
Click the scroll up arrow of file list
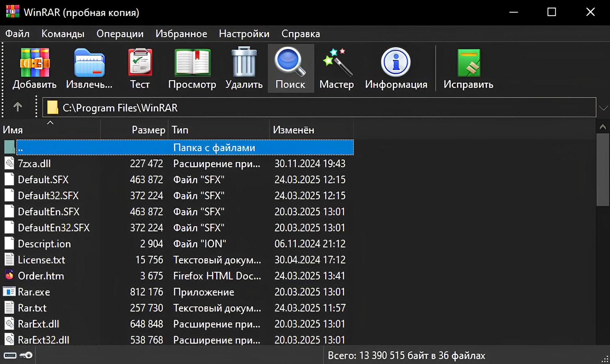603,127
